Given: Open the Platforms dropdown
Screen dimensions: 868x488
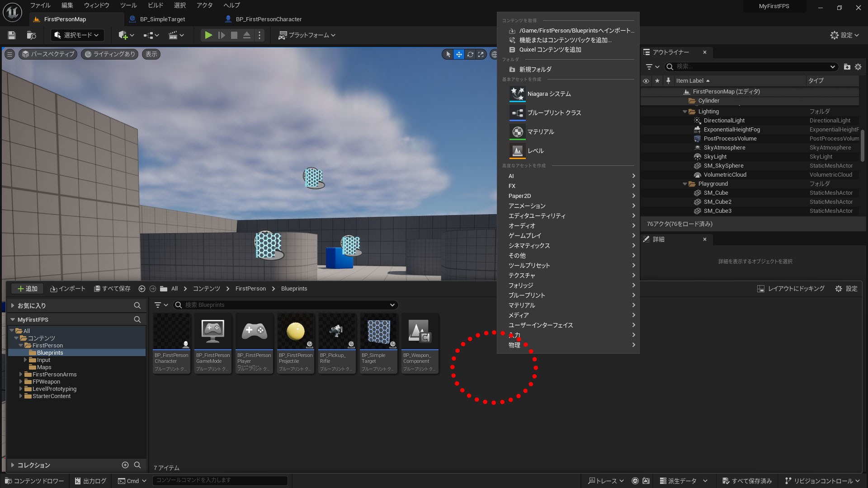Looking at the screenshot, I should pyautogui.click(x=307, y=35).
